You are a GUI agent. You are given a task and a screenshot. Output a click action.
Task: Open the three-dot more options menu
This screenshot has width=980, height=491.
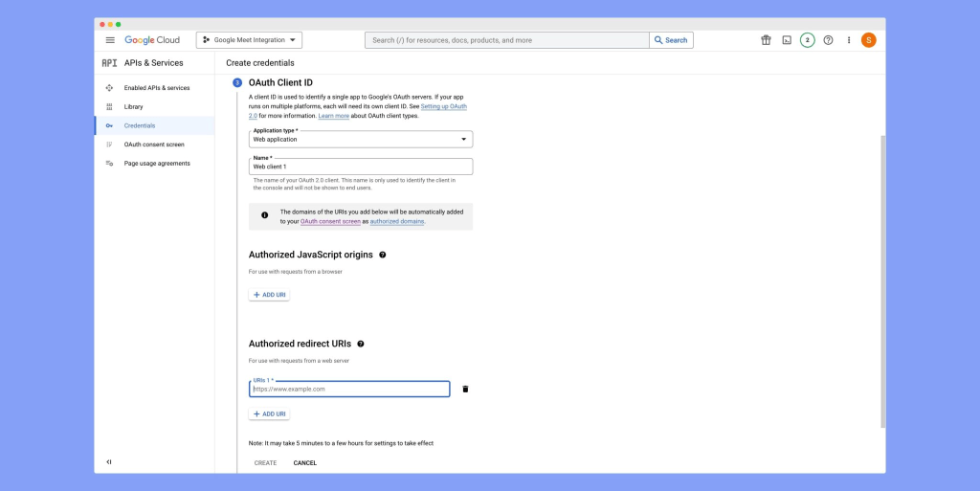pos(849,40)
